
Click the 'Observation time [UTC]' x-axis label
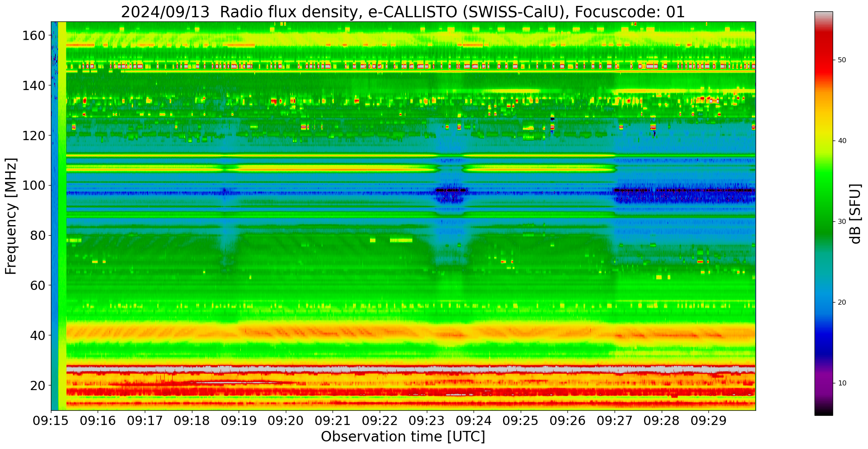403,437
